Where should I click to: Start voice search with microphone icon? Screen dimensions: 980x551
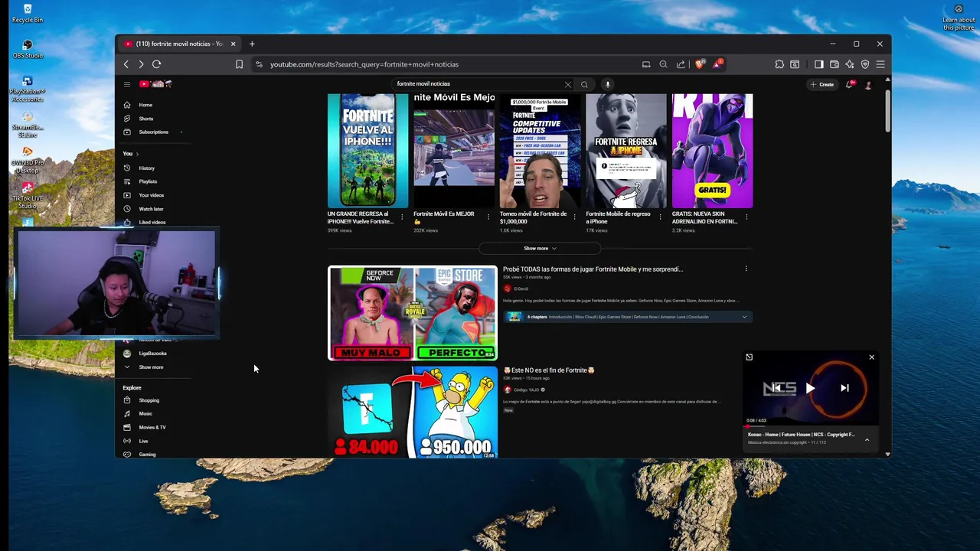608,84
